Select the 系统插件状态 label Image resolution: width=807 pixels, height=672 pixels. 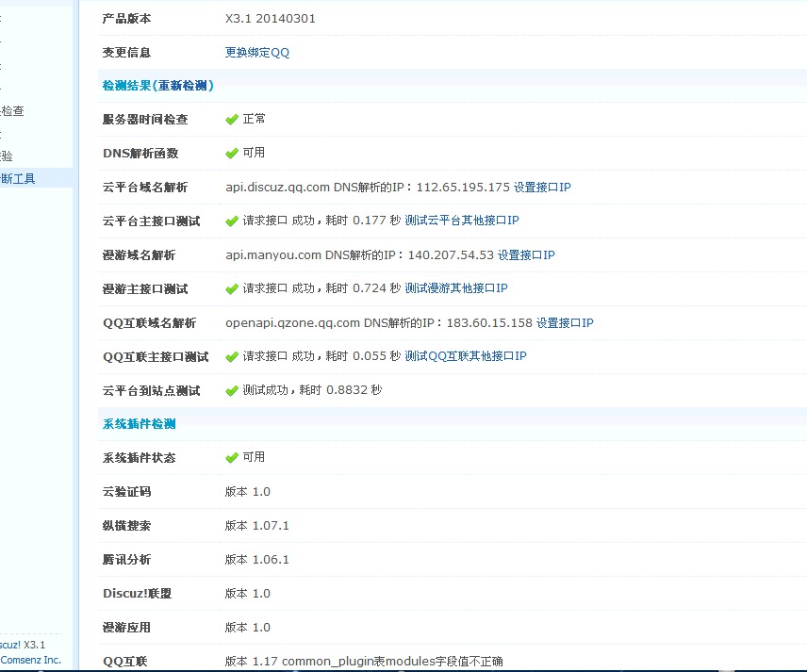(x=139, y=458)
